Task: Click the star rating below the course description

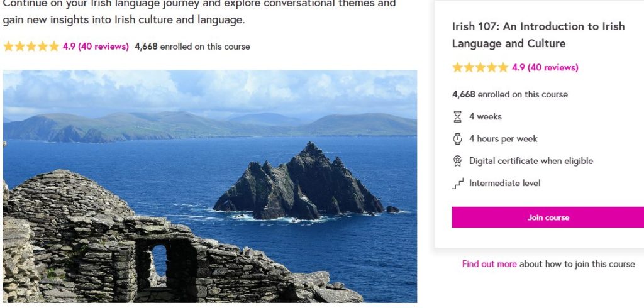Action: point(31,46)
